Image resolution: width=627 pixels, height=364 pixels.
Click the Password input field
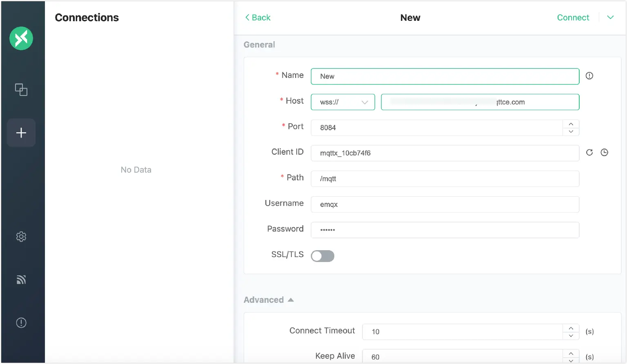[x=445, y=230]
